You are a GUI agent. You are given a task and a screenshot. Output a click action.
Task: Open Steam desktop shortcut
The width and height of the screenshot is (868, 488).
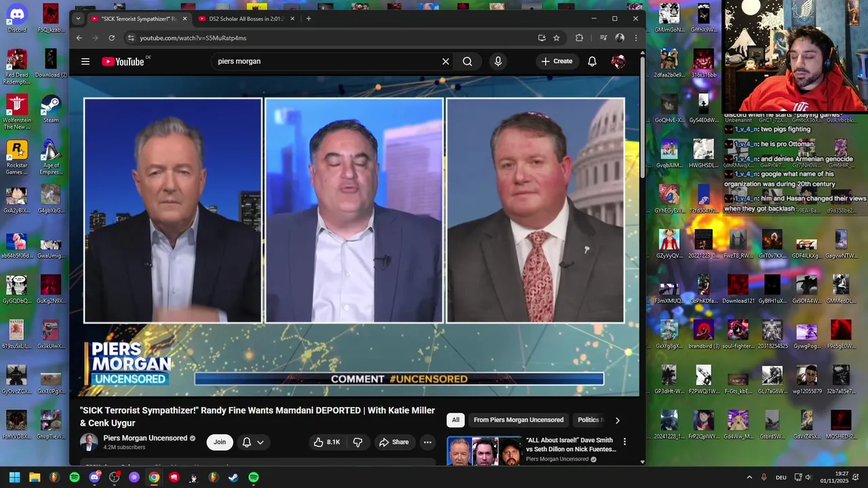(51, 108)
